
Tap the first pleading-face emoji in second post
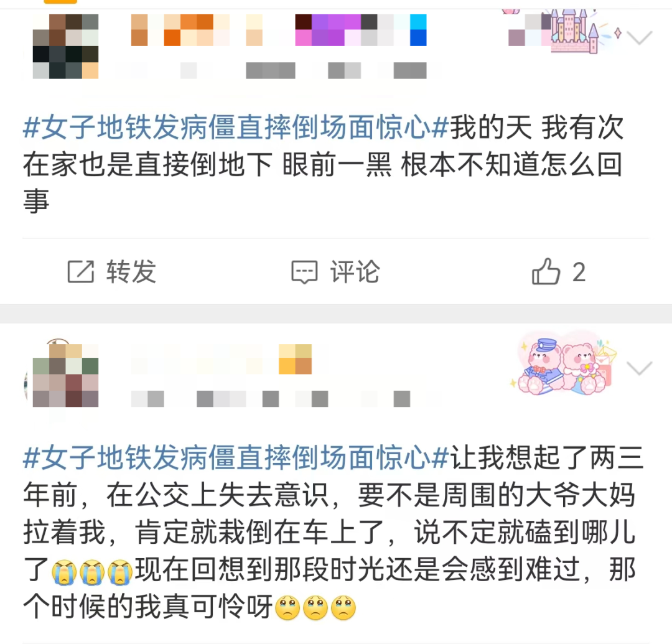pyautogui.click(x=287, y=607)
